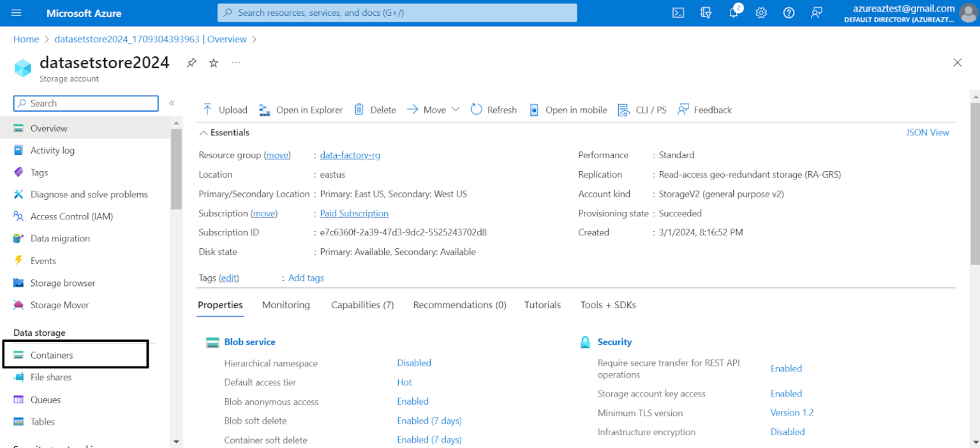Open the notifications bell
980x448 pixels.
tap(734, 13)
